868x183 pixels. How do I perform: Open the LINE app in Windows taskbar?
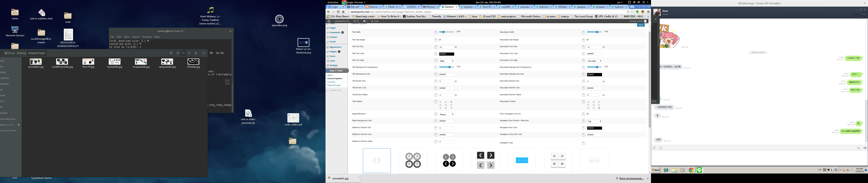pyautogui.click(x=699, y=170)
